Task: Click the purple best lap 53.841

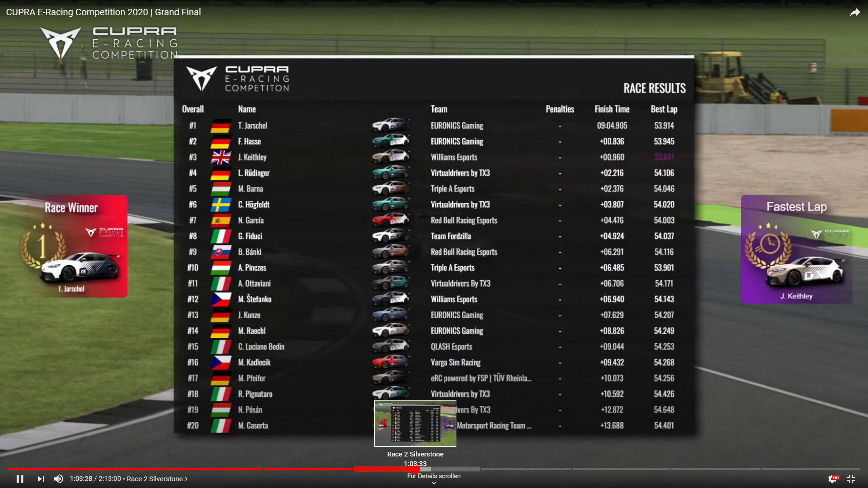Action: pyautogui.click(x=664, y=157)
